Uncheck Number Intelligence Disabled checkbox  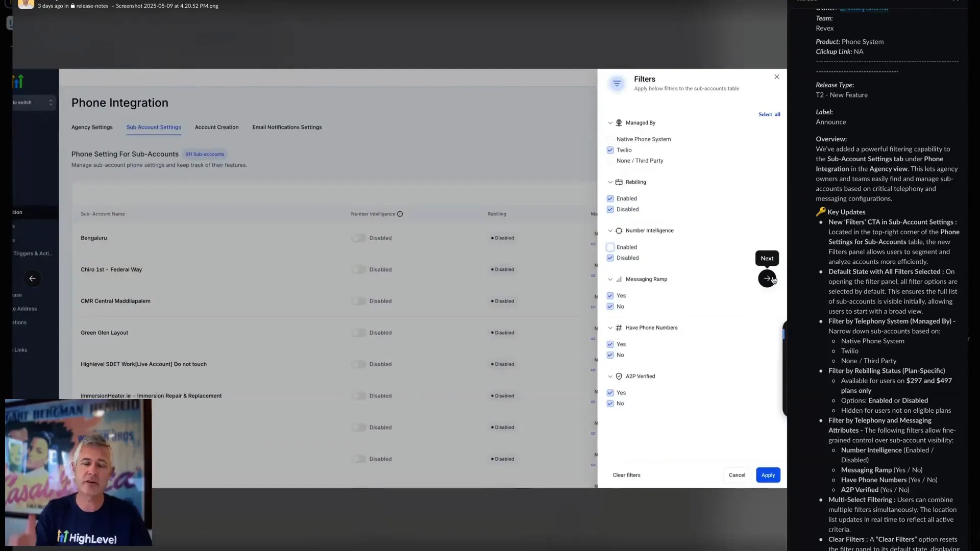610,258
